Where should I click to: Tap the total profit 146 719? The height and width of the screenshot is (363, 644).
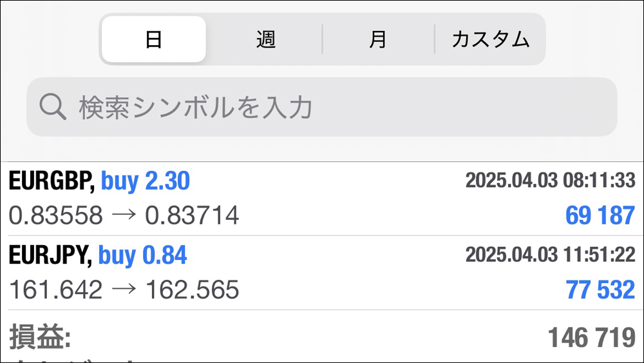pyautogui.click(x=591, y=337)
